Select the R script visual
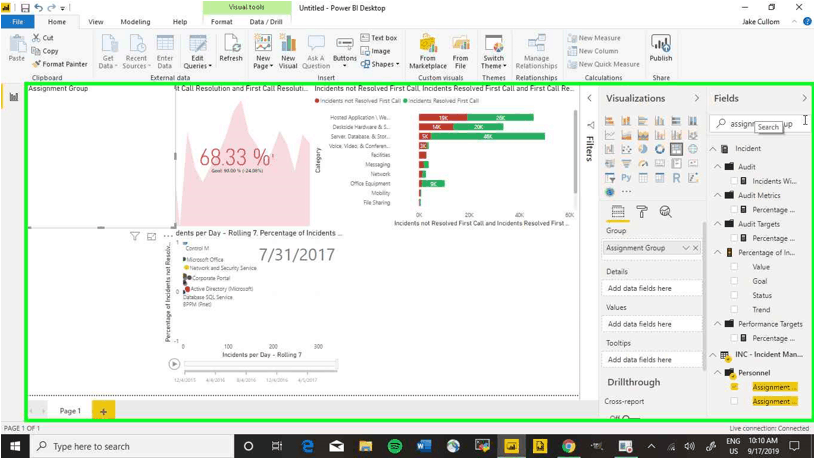The image size is (816, 459). click(x=676, y=177)
